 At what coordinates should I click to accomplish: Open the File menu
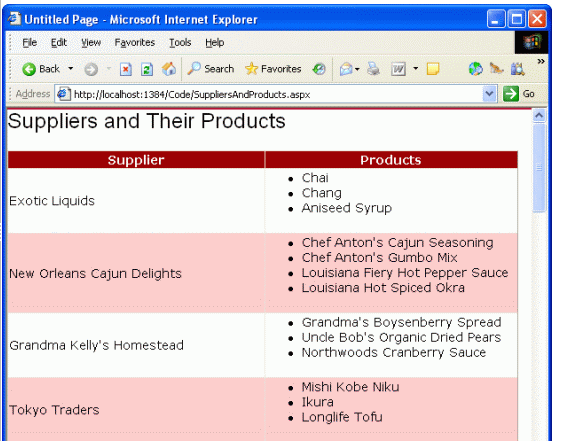[x=29, y=42]
